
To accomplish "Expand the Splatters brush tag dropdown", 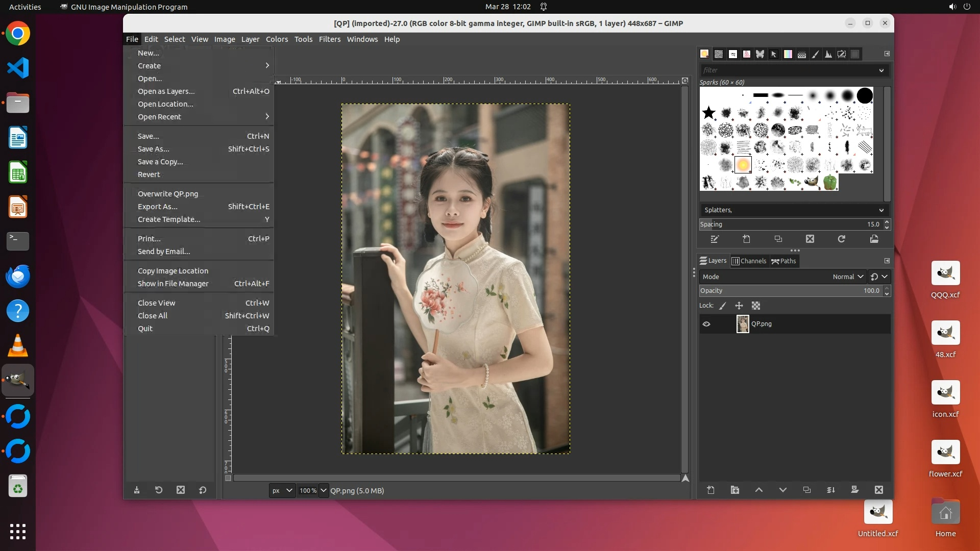I will point(881,210).
